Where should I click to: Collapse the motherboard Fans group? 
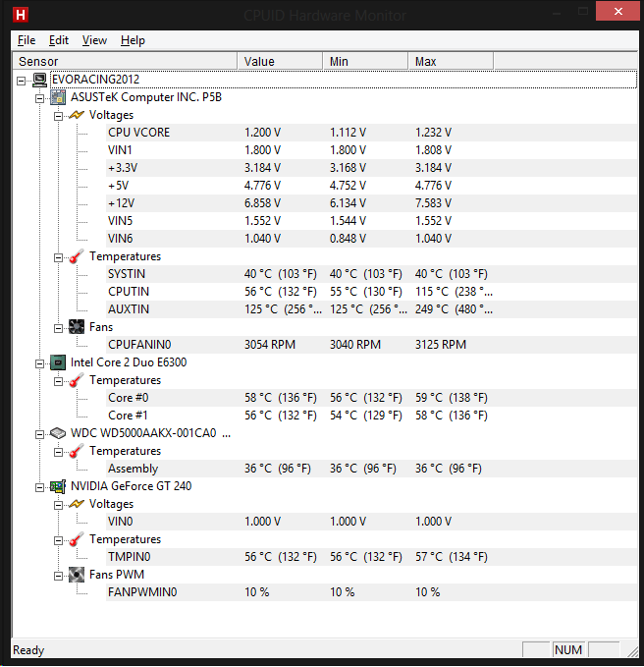tap(58, 328)
